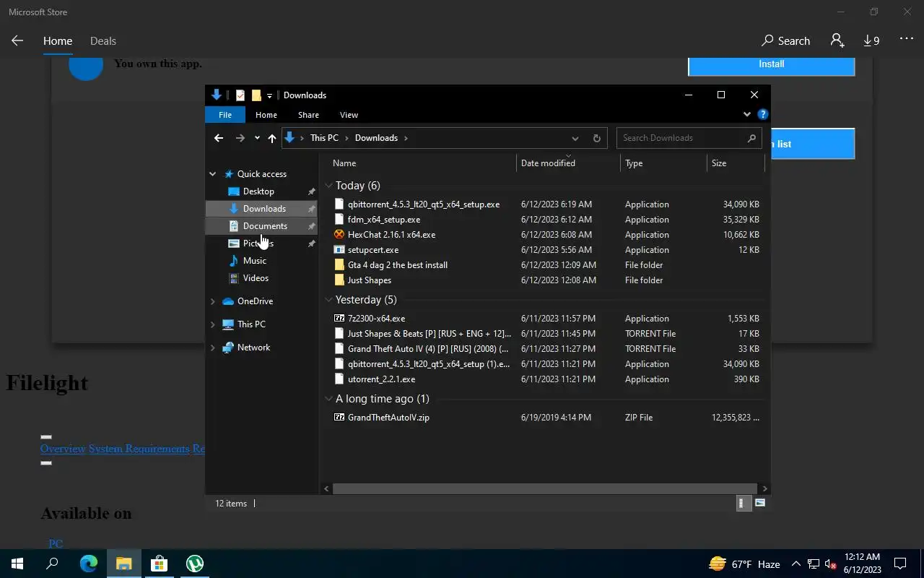Click Install button in Microsoft Store
Viewport: 924px width, 578px height.
pyautogui.click(x=771, y=64)
